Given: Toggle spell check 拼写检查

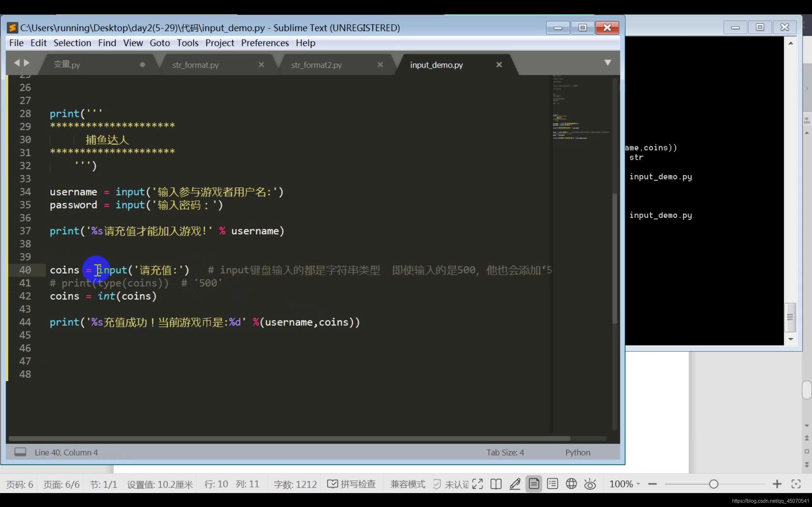Looking at the screenshot, I should [x=351, y=484].
